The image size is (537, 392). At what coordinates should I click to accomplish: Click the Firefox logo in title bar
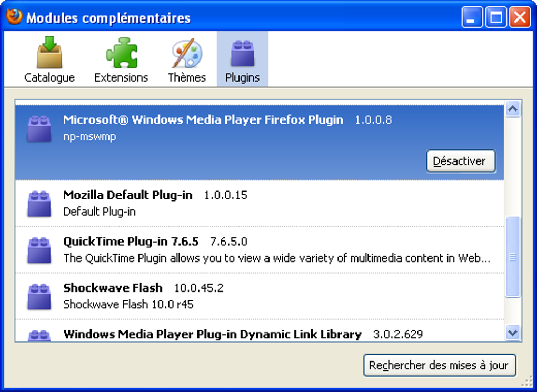point(14,16)
